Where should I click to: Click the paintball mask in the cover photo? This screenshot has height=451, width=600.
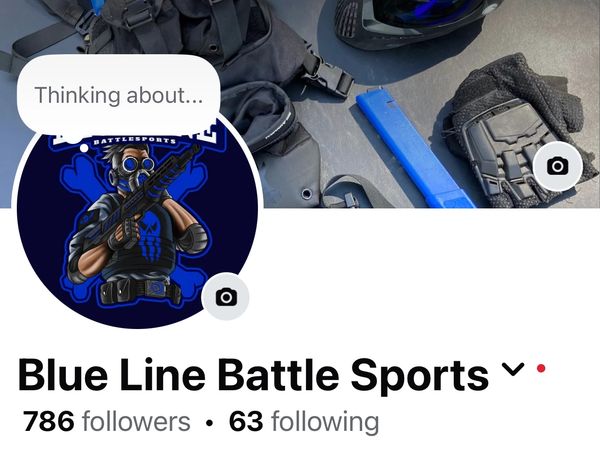click(x=415, y=21)
